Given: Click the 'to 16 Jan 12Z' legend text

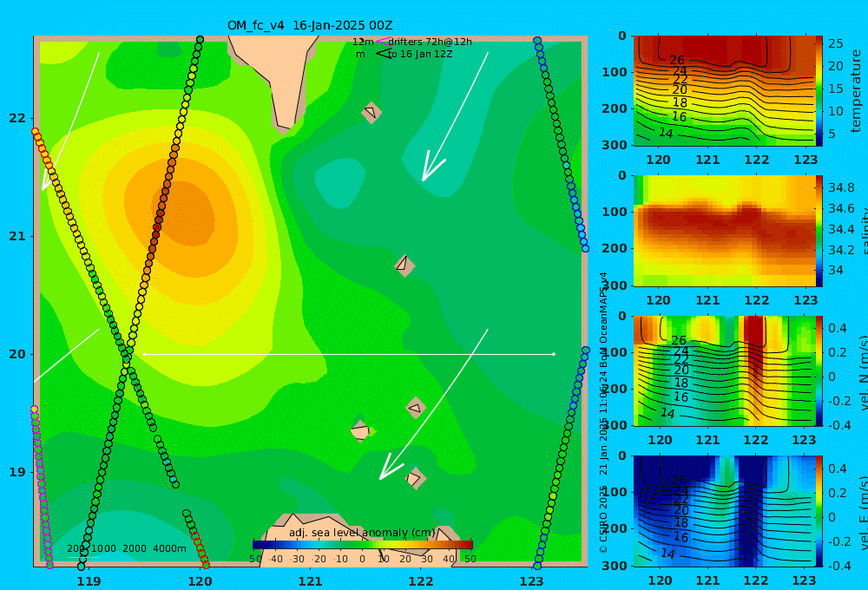Looking at the screenshot, I should [419, 55].
